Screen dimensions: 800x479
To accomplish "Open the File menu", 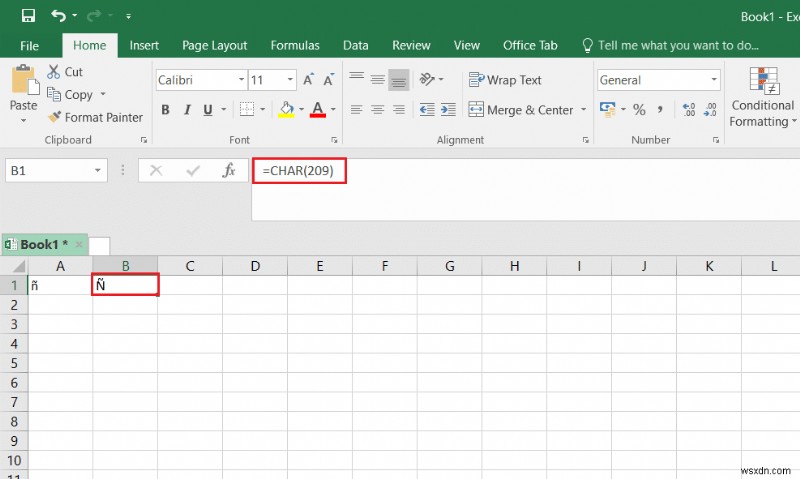I will (29, 46).
